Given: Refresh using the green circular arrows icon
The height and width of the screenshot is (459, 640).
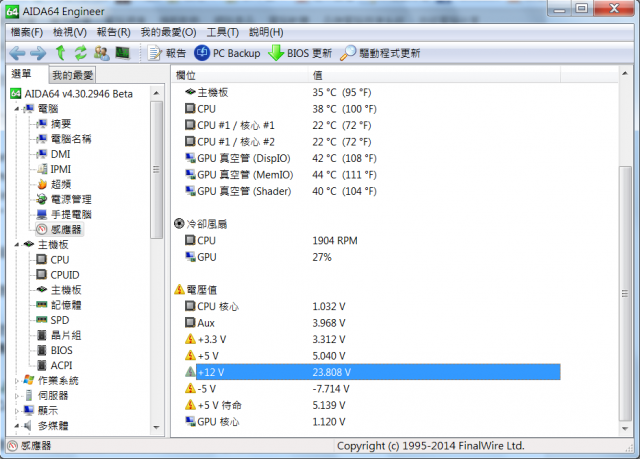Looking at the screenshot, I should click(81, 53).
